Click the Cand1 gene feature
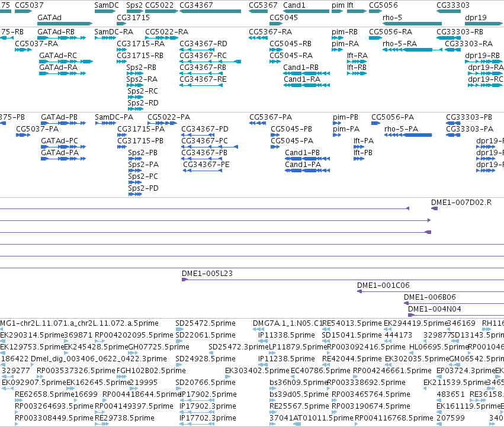 point(306,11)
